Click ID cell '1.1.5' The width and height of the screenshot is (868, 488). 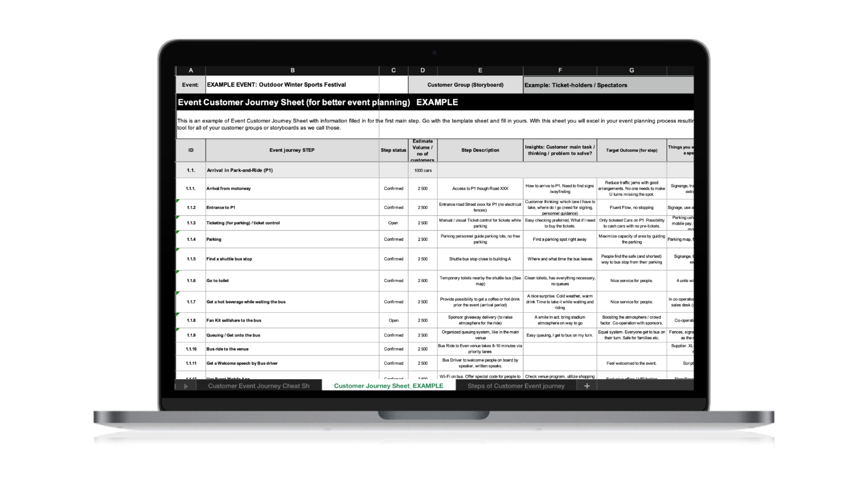(x=191, y=259)
